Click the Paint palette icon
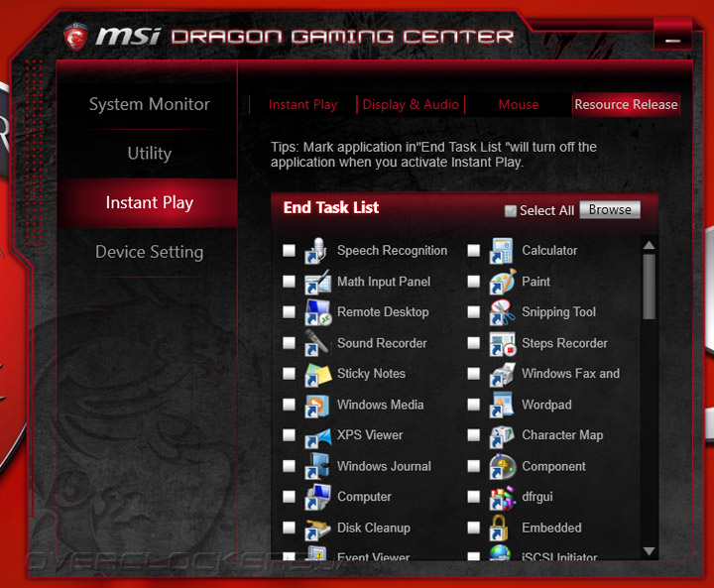 [x=502, y=282]
